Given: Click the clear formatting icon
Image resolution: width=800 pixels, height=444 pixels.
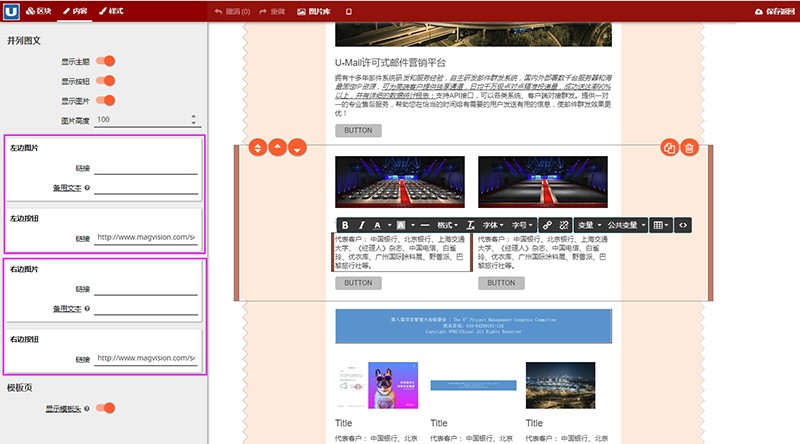Looking at the screenshot, I should 471,225.
